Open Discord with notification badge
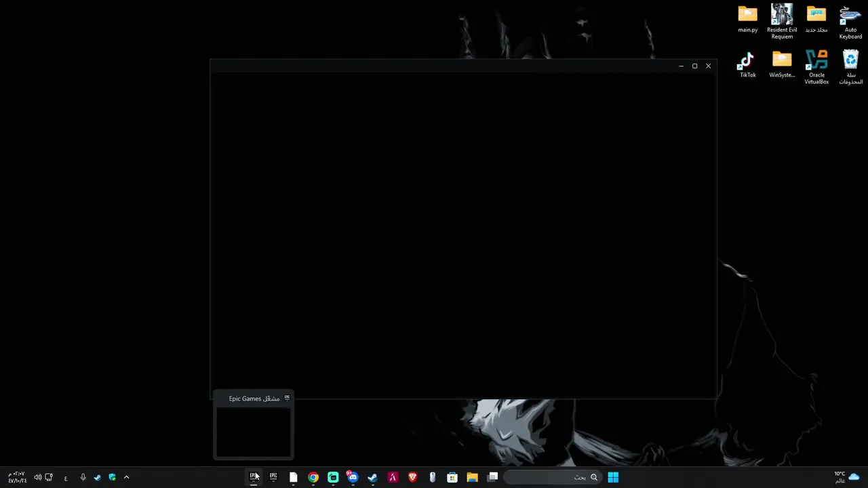Screen dimensions: 868x488 coord(353,477)
